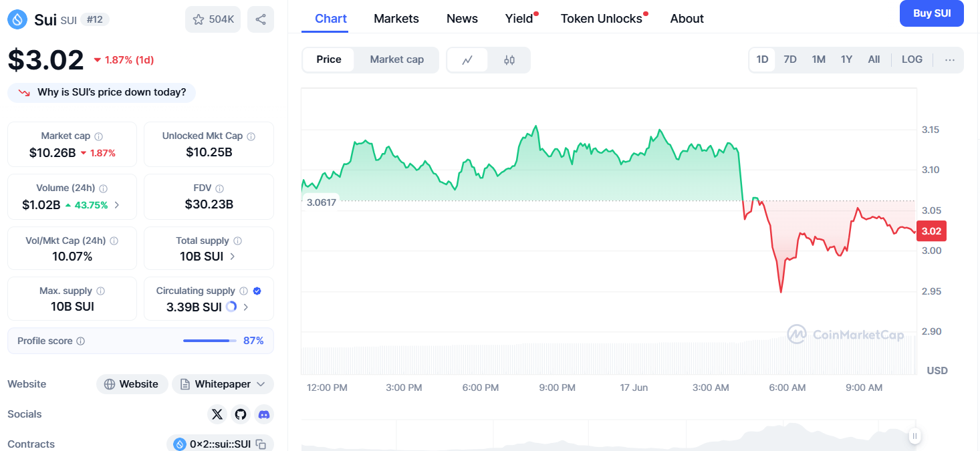Image resolution: width=980 pixels, height=451 pixels.
Task: Click the Max. supply info icon
Action: [100, 291]
